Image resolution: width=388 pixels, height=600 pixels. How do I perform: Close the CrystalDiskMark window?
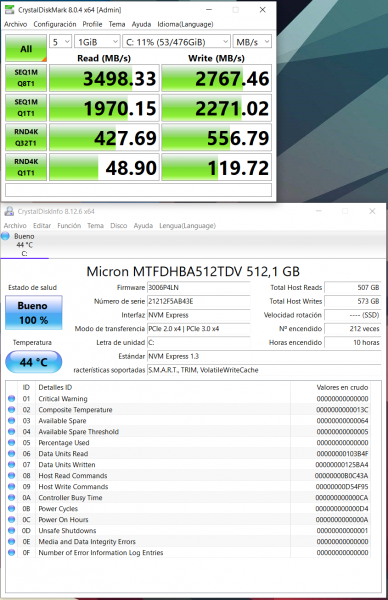(262, 10)
